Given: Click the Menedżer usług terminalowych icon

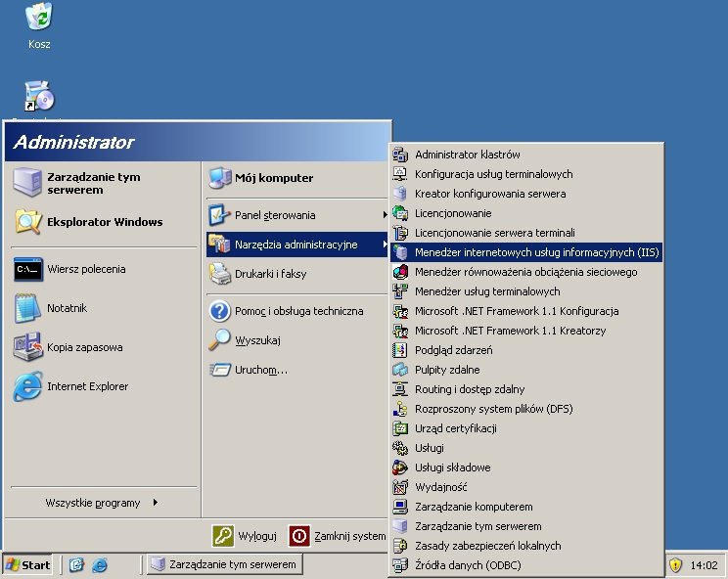Looking at the screenshot, I should 400,291.
